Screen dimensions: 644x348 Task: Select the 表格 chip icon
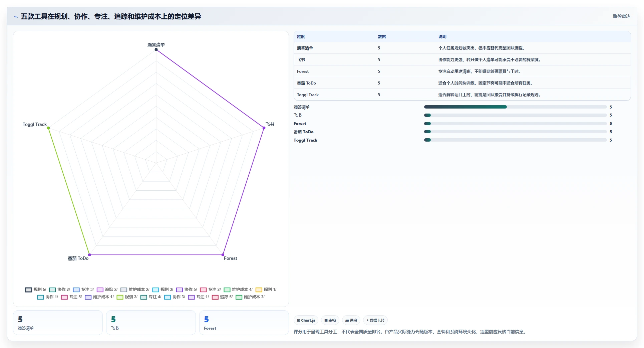point(326,320)
